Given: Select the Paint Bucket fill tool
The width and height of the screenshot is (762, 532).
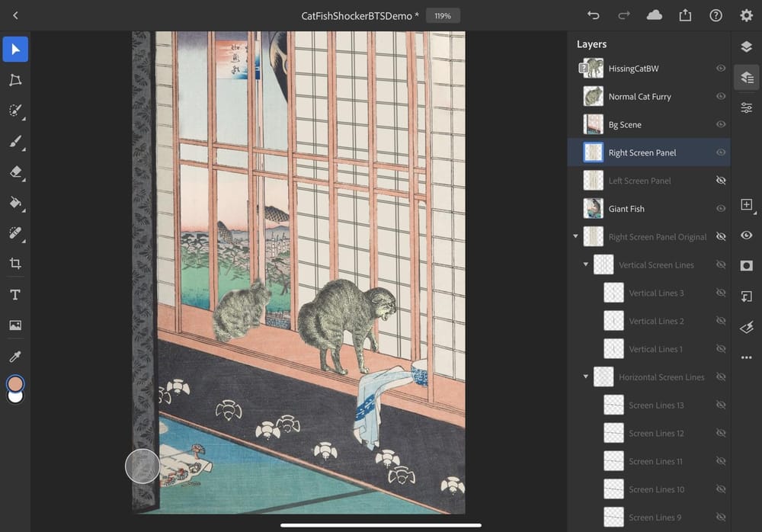Looking at the screenshot, I should [x=15, y=202].
